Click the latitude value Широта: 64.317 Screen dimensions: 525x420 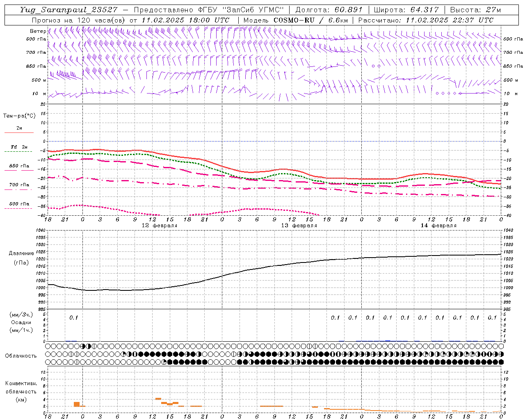(406, 10)
